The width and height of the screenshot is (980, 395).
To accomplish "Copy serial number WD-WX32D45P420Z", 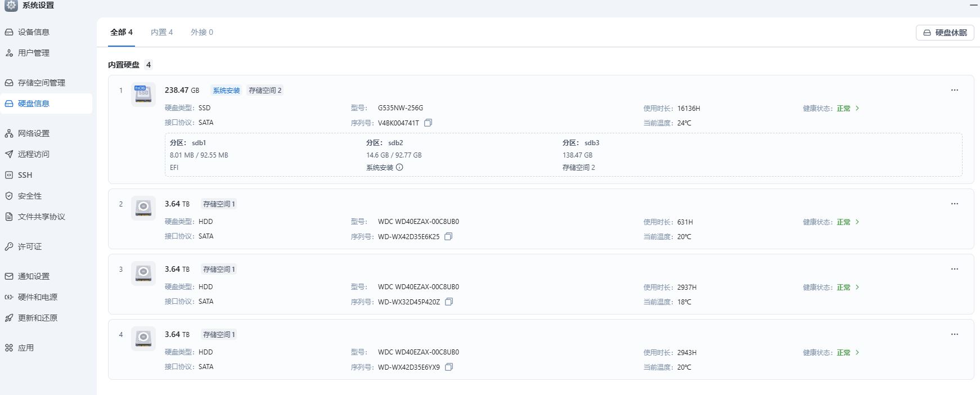I will point(449,302).
